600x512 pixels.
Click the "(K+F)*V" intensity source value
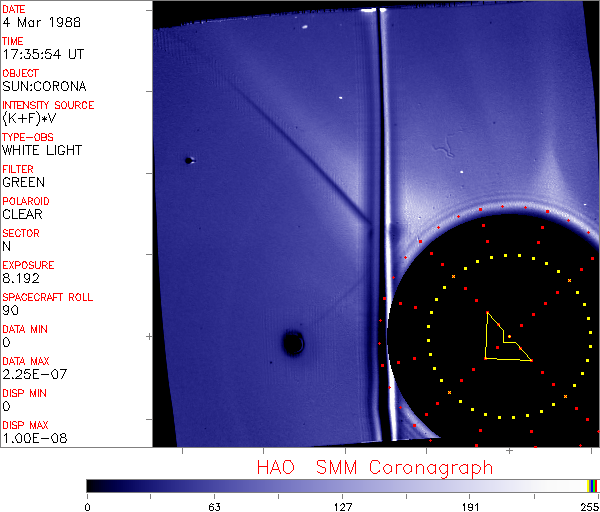click(x=28, y=118)
